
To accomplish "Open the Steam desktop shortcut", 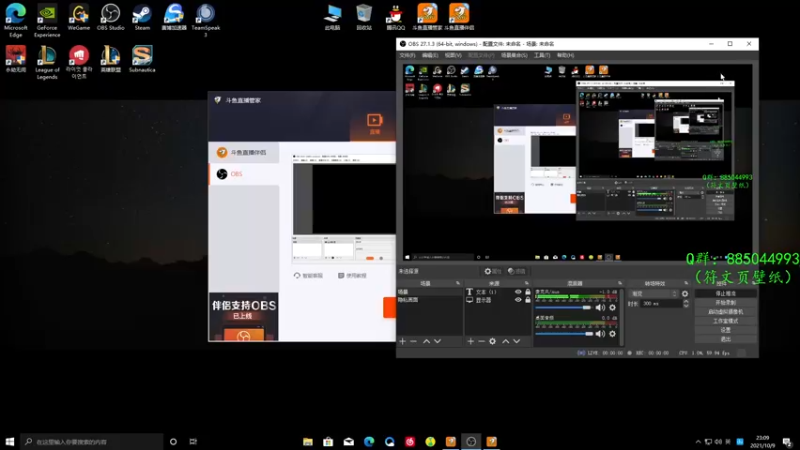I will click(x=142, y=18).
